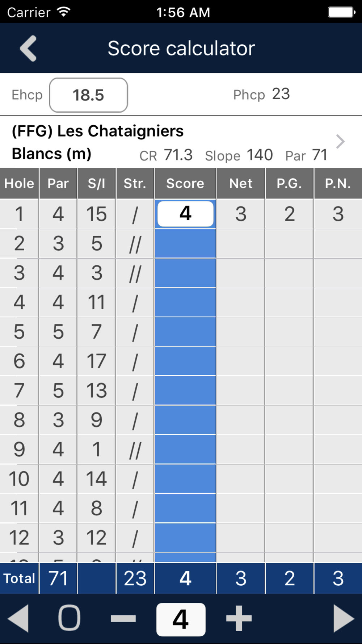Tap the zero button in bottom bar

pyautogui.click(x=69, y=618)
